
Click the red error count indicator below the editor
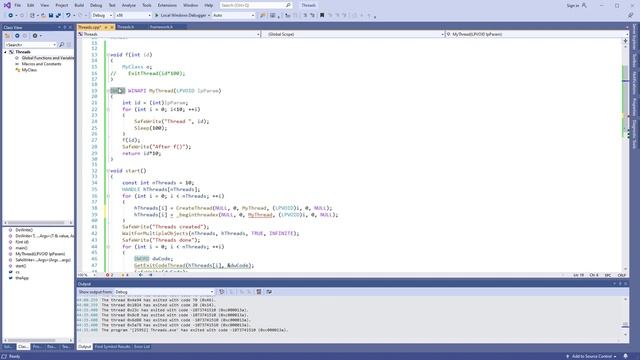[109, 275]
